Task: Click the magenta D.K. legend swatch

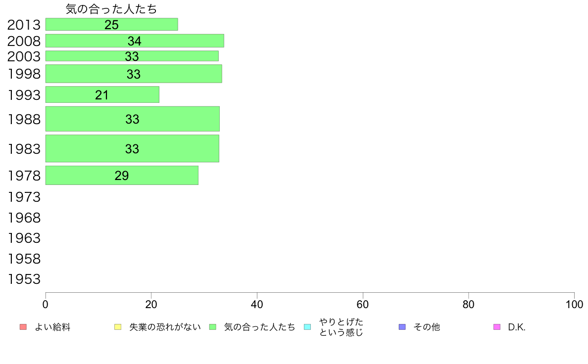Action: (x=497, y=327)
